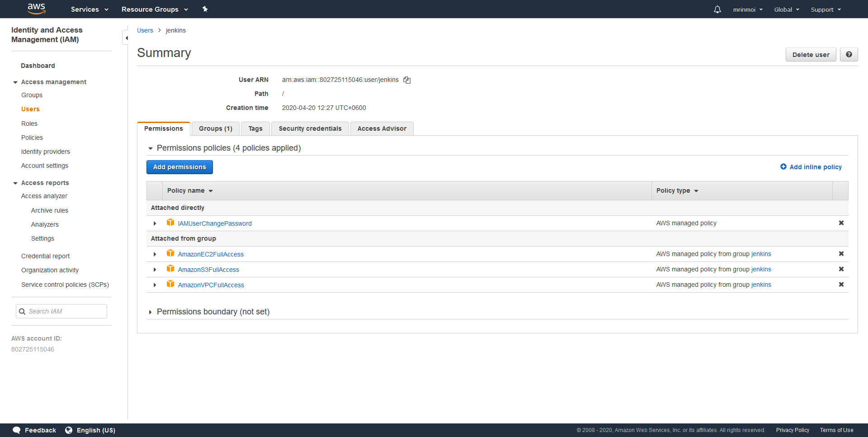Click the plus icon beside Add inline policy

tap(783, 167)
